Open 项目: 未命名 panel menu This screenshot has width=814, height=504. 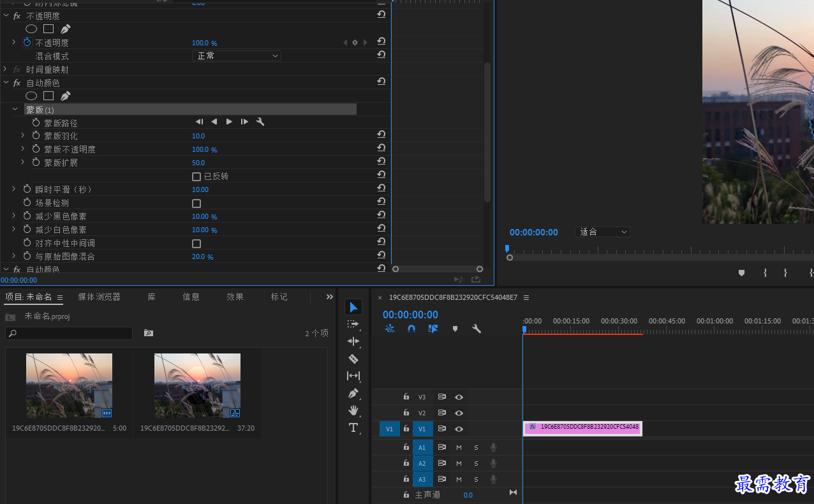click(60, 297)
